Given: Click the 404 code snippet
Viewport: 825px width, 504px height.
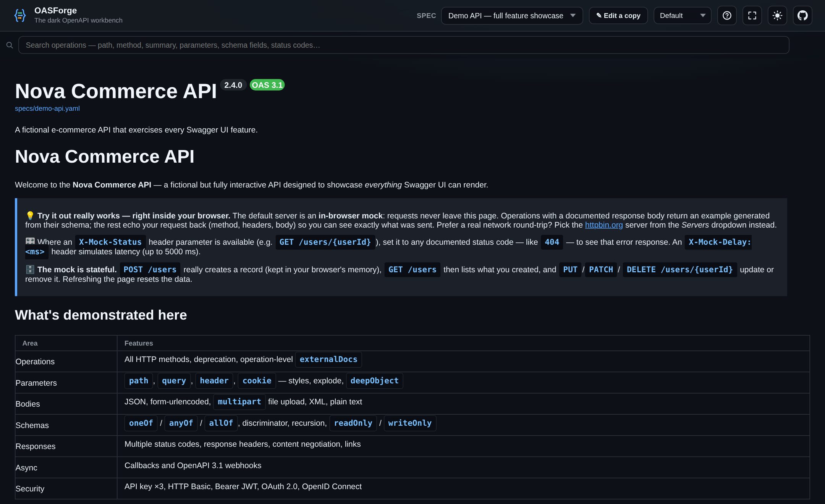Looking at the screenshot, I should coord(552,242).
